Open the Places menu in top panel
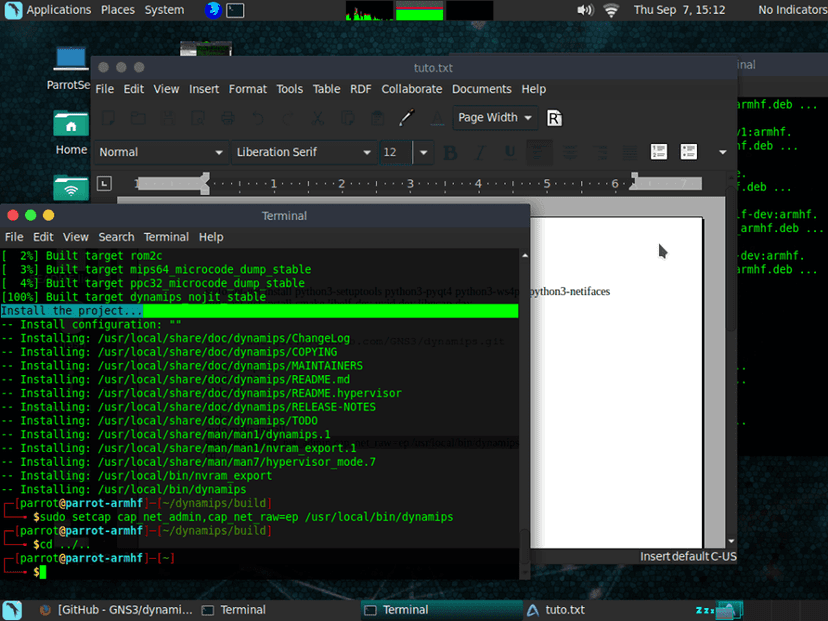Viewport: 828px width, 621px height. click(x=118, y=10)
